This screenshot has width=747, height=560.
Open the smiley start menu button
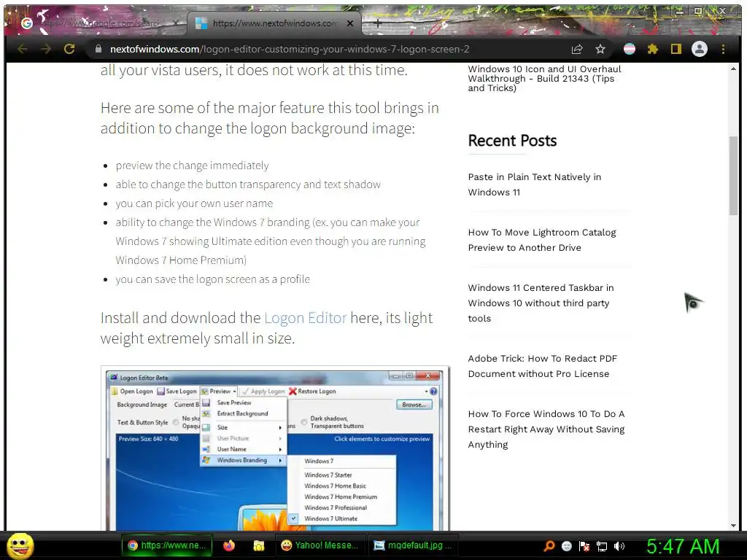20,545
